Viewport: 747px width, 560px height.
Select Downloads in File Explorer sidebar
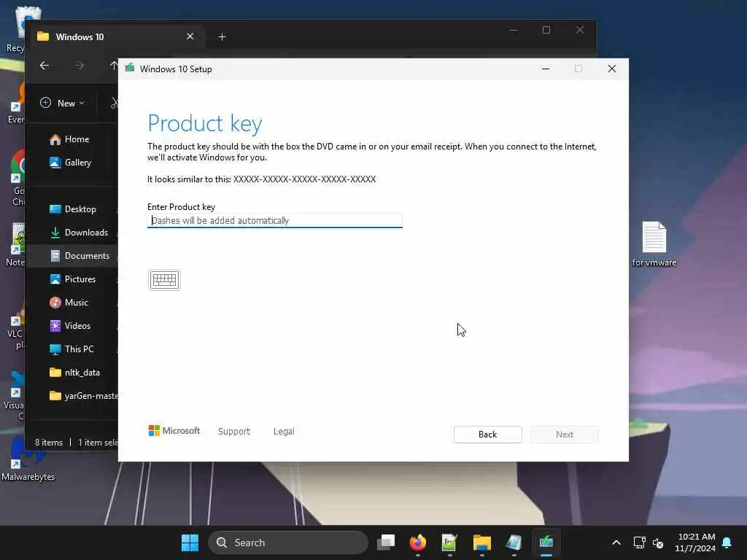click(x=79, y=233)
